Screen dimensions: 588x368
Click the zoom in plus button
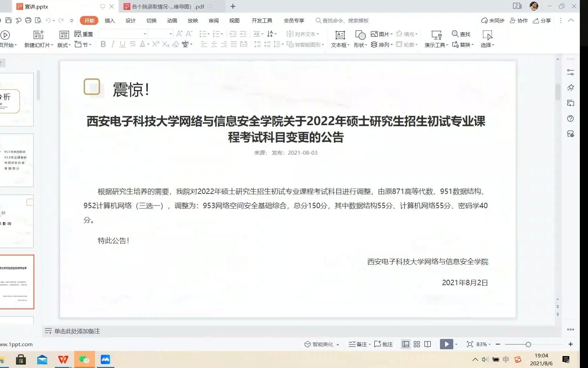(x=571, y=344)
